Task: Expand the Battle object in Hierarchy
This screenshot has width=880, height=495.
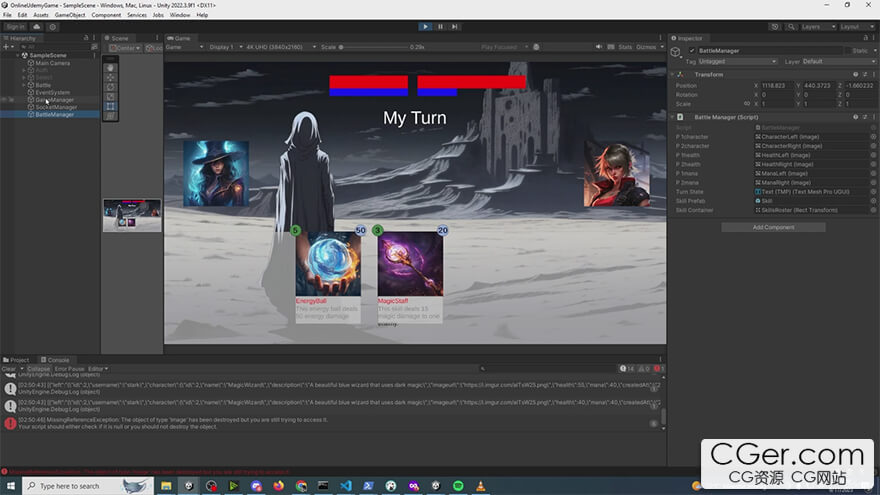Action: pos(24,85)
